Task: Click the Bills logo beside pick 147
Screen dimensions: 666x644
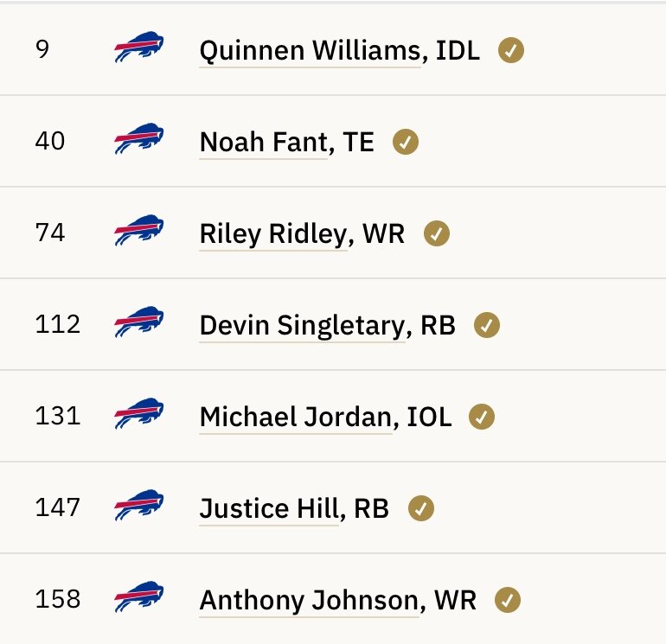Action: (139, 505)
